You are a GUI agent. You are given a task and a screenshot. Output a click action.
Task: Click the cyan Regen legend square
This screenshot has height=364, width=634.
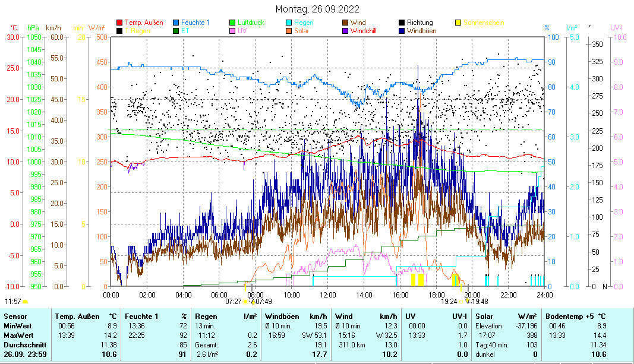point(289,23)
